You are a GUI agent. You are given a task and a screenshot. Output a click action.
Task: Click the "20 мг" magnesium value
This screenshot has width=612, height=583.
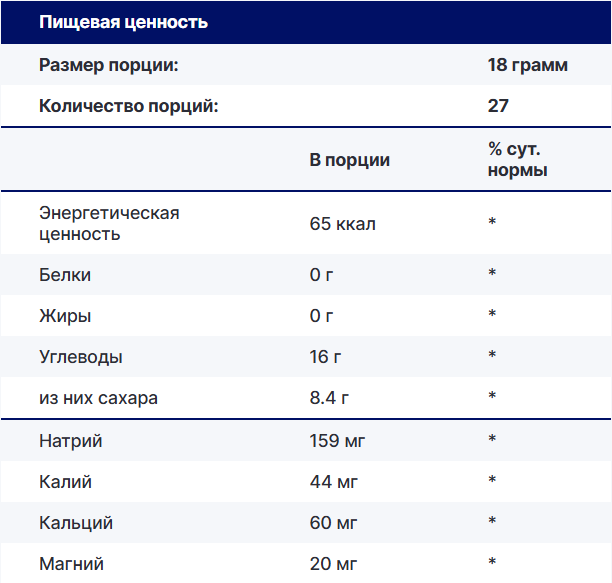(331, 564)
